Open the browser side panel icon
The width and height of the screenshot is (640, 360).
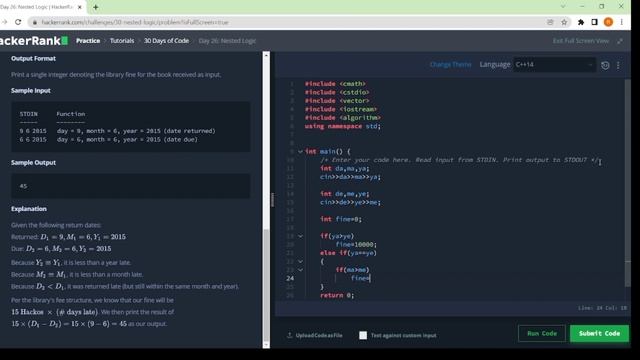(x=594, y=22)
